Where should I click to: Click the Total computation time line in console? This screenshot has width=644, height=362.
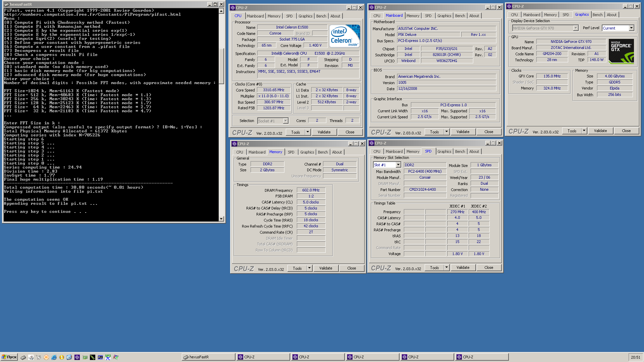click(x=73, y=187)
